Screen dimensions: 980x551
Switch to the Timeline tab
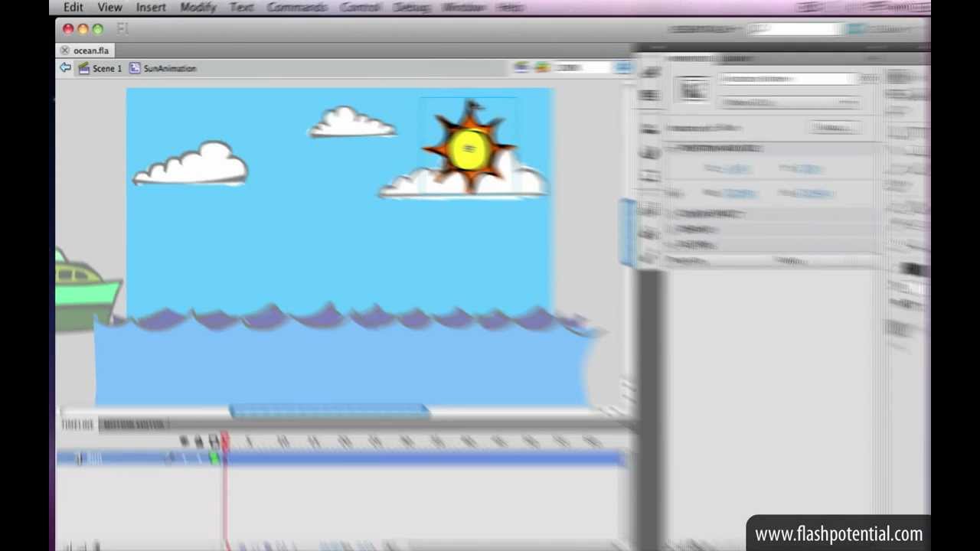[x=77, y=425]
